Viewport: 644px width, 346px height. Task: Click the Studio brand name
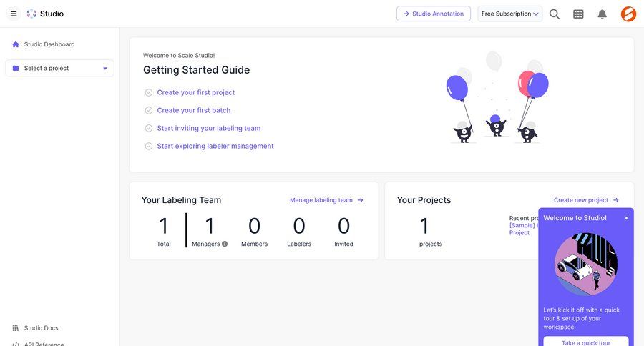pyautogui.click(x=52, y=14)
